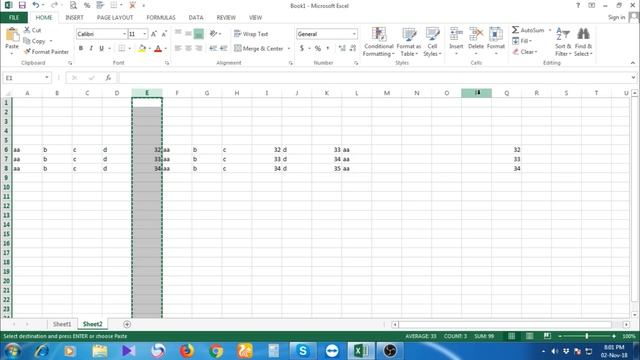The image size is (640, 360).
Task: Decrease font size with the smaller A
Action: [x=164, y=34]
